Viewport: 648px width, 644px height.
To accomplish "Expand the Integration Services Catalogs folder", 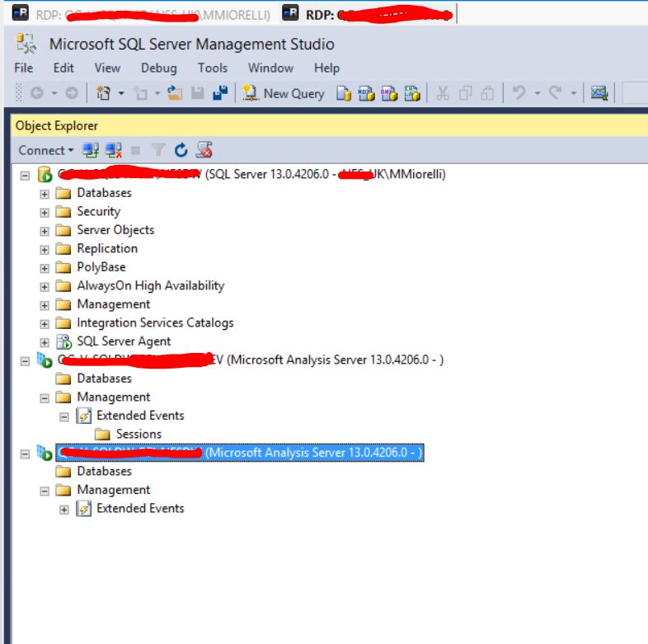I will [45, 324].
